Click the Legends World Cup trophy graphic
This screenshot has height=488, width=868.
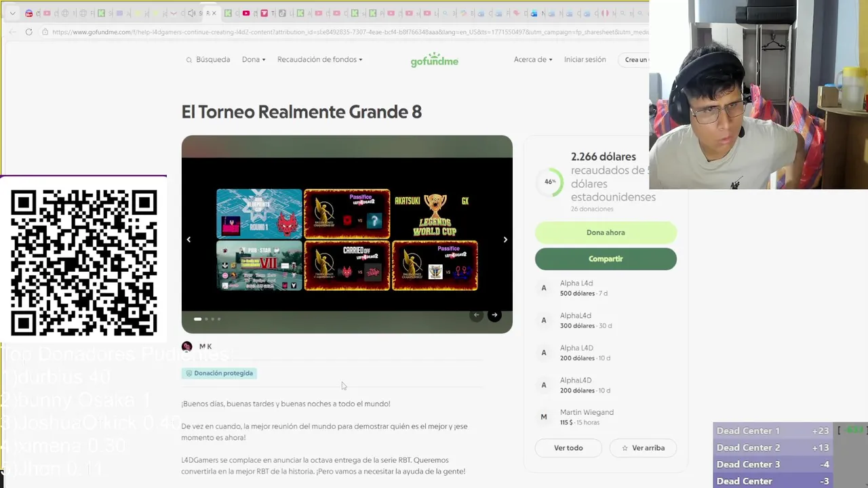(435, 214)
